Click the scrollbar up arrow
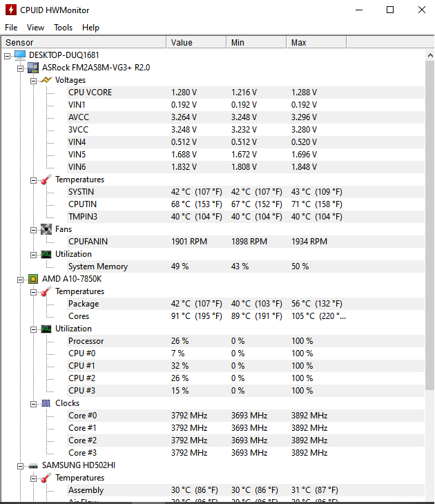Viewport: 435px width, 504px height. pos(430,55)
